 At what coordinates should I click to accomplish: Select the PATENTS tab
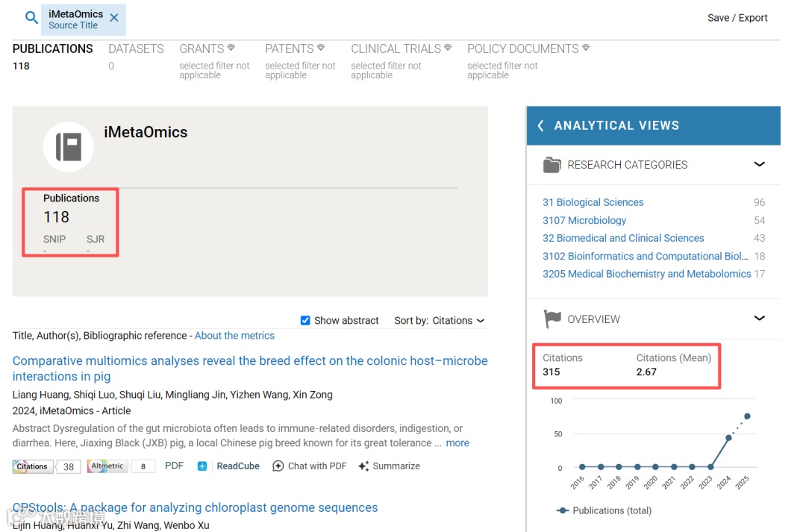(x=290, y=48)
